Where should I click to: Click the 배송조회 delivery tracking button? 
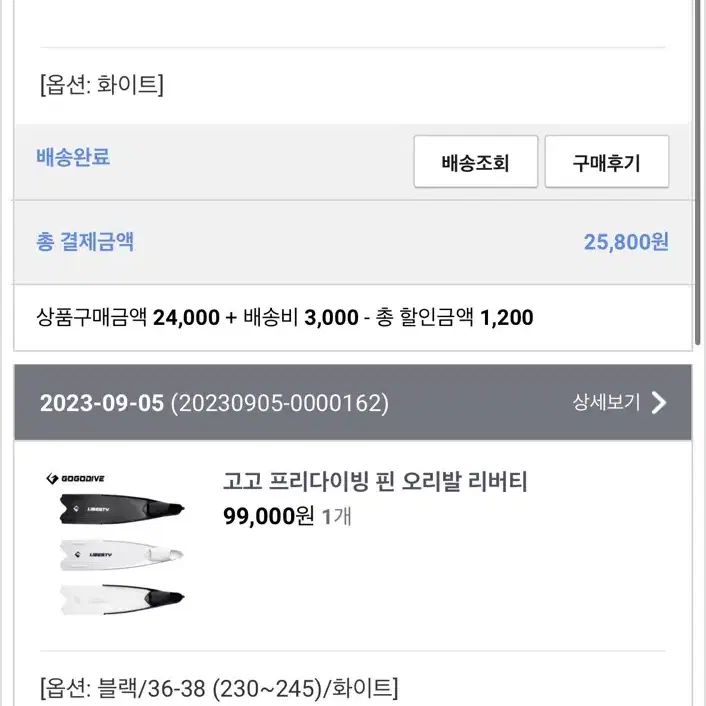click(475, 162)
